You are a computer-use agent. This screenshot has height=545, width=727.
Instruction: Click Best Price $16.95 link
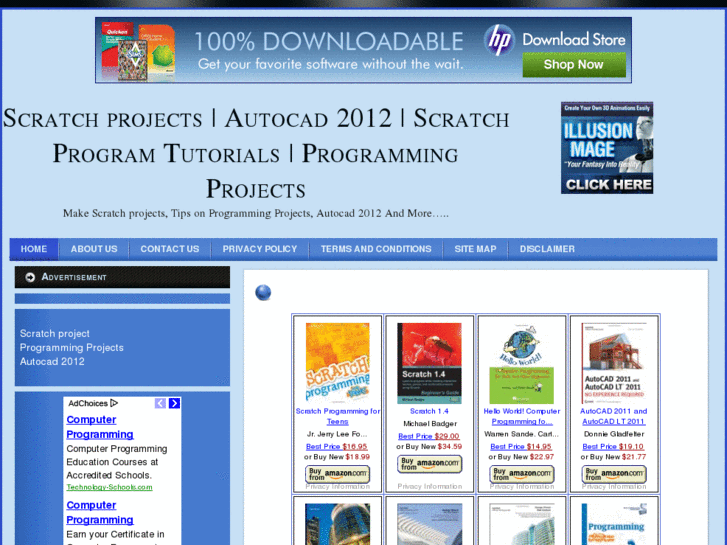pyautogui.click(x=337, y=446)
